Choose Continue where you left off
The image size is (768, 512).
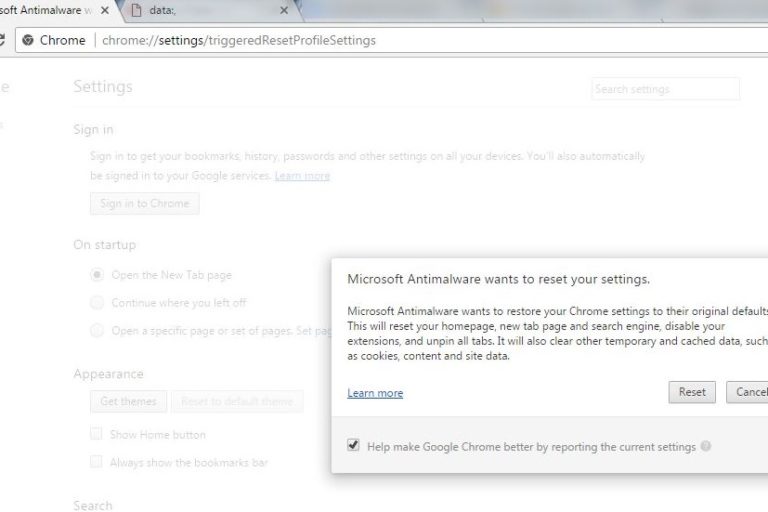tap(97, 302)
